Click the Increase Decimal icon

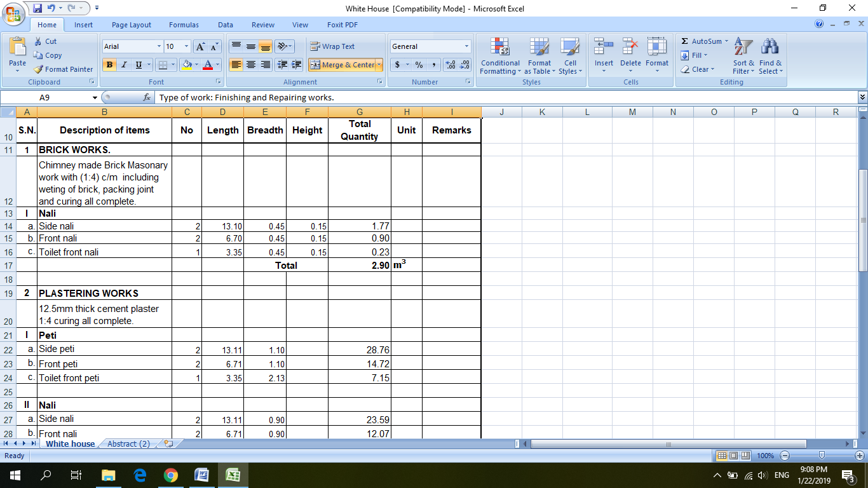(449, 64)
